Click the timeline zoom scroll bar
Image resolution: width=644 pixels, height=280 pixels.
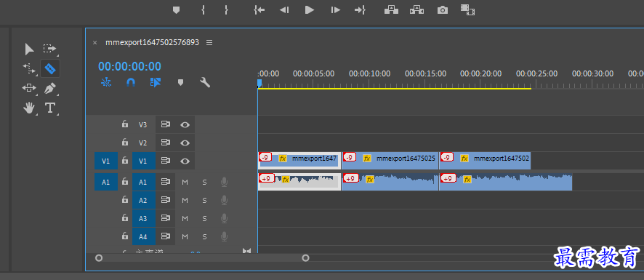click(x=202, y=258)
